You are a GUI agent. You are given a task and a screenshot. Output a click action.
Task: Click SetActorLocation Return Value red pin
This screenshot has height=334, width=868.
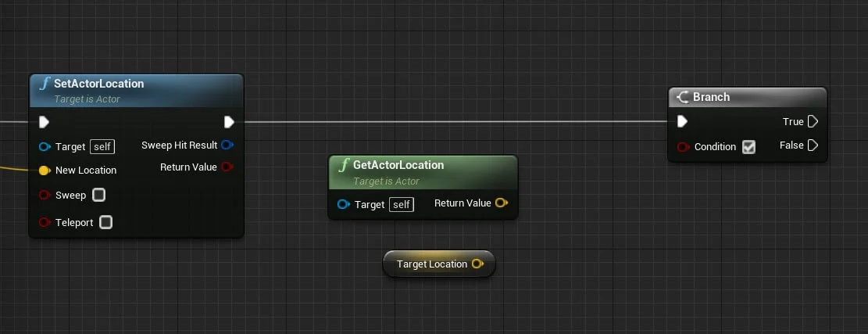pyautogui.click(x=227, y=167)
